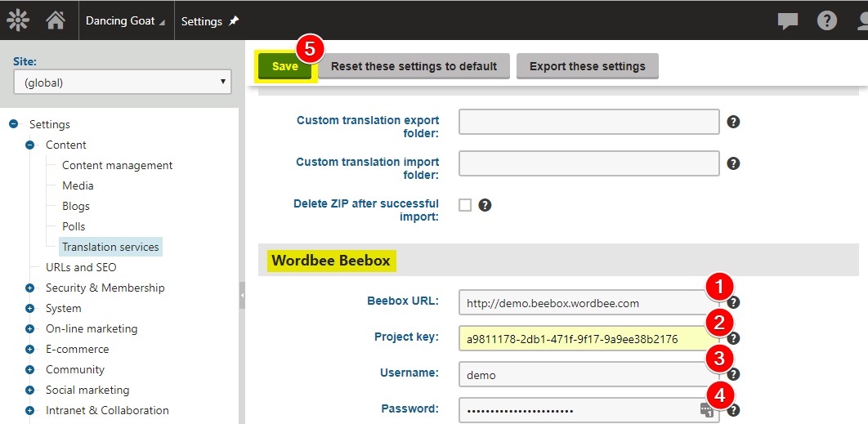
Task: Click Export these settings button
Action: point(587,66)
